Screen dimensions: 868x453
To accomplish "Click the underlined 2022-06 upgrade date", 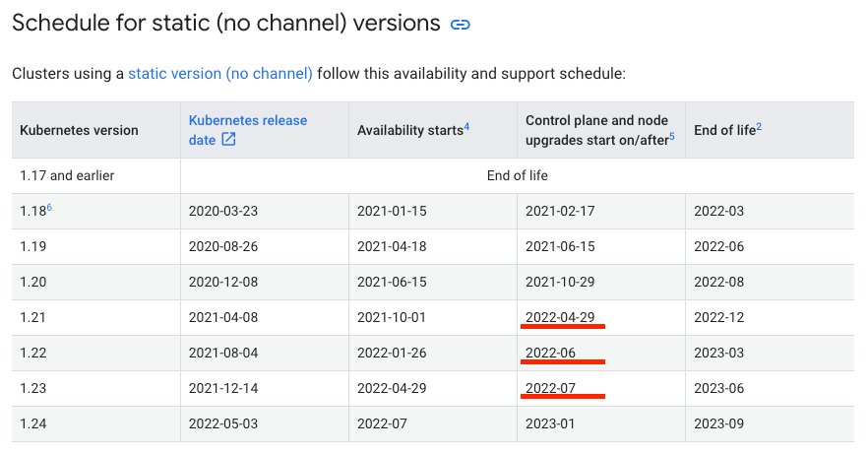I will click(550, 353).
